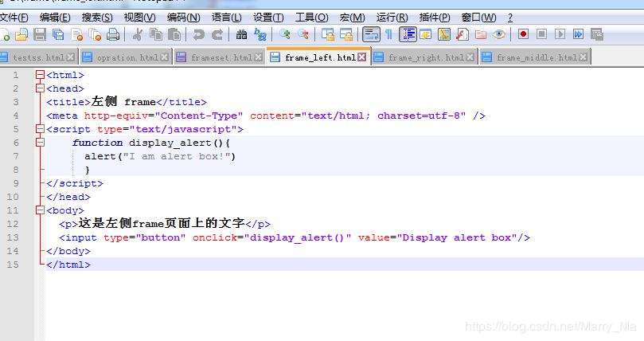The image size is (644, 341).
Task: Switch to the testss.html tab
Action: [38, 57]
